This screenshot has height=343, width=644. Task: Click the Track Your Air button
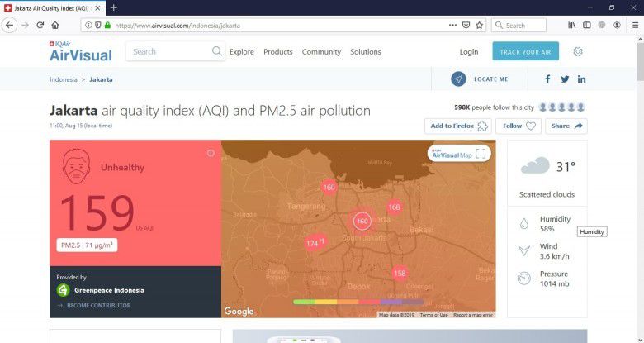[525, 51]
